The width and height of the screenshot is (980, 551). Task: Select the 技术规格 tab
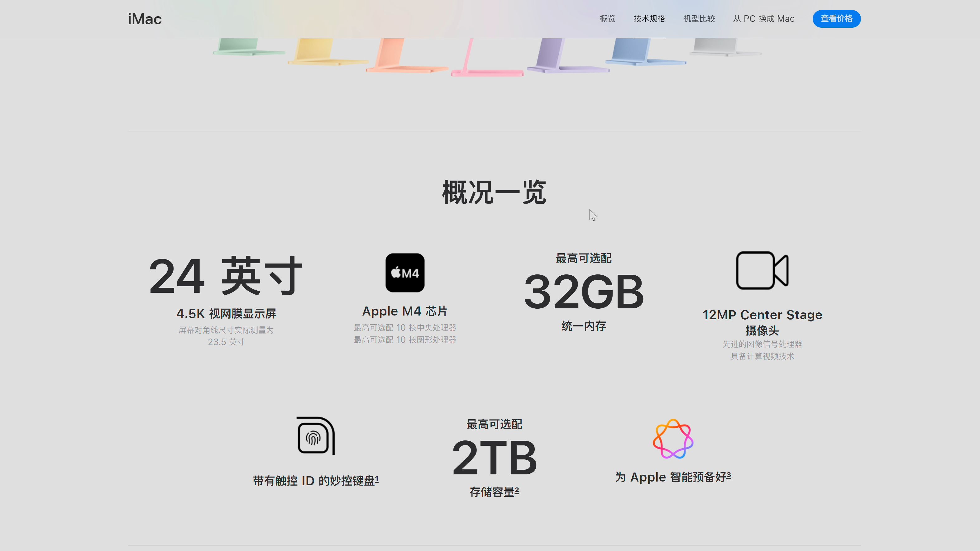tap(649, 19)
